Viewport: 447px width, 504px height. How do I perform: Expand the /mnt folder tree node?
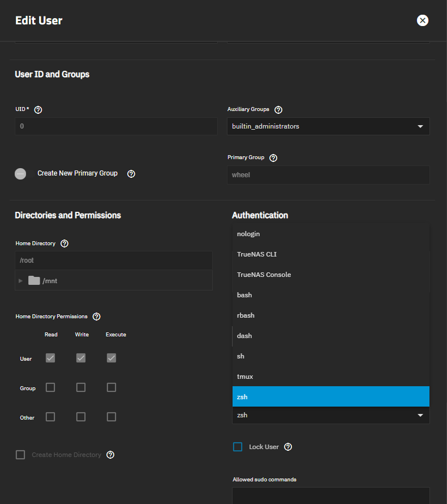pyautogui.click(x=21, y=280)
